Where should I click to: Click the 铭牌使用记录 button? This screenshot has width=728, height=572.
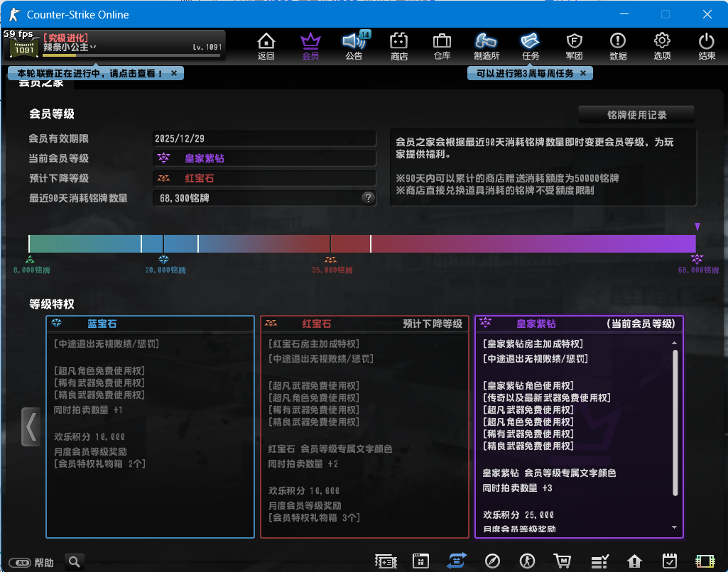(x=636, y=115)
